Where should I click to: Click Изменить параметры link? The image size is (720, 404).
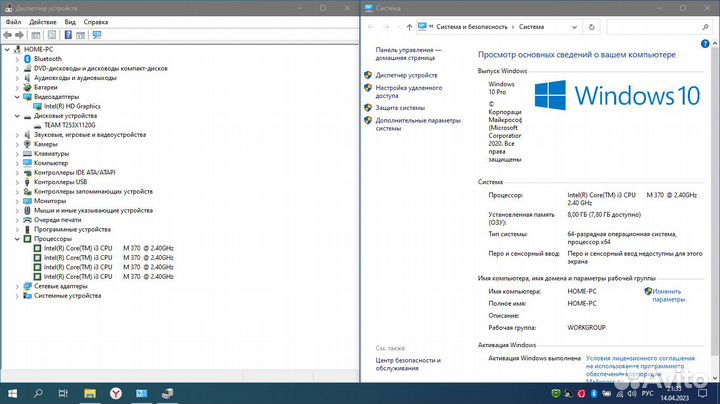pyautogui.click(x=668, y=295)
